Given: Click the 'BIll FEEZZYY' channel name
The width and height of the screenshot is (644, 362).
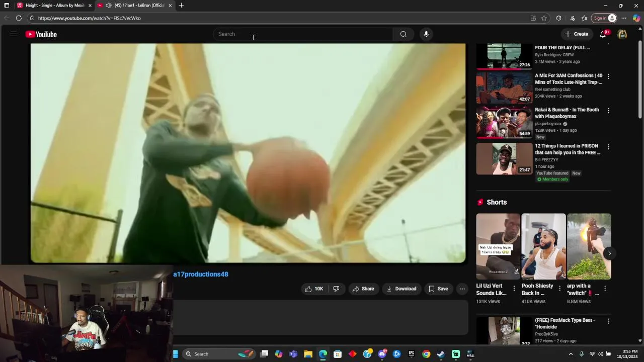Looking at the screenshot, I should tap(546, 160).
